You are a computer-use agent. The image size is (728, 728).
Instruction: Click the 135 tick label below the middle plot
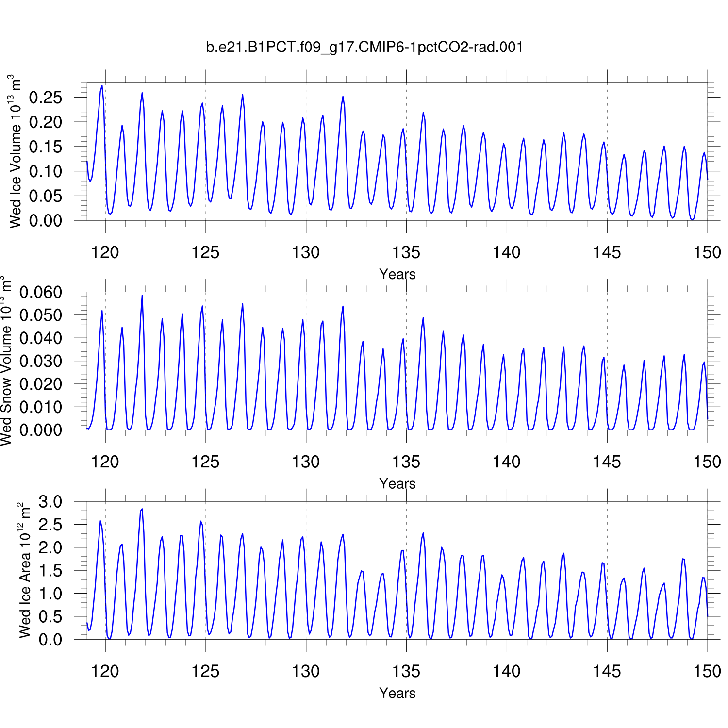click(406, 462)
